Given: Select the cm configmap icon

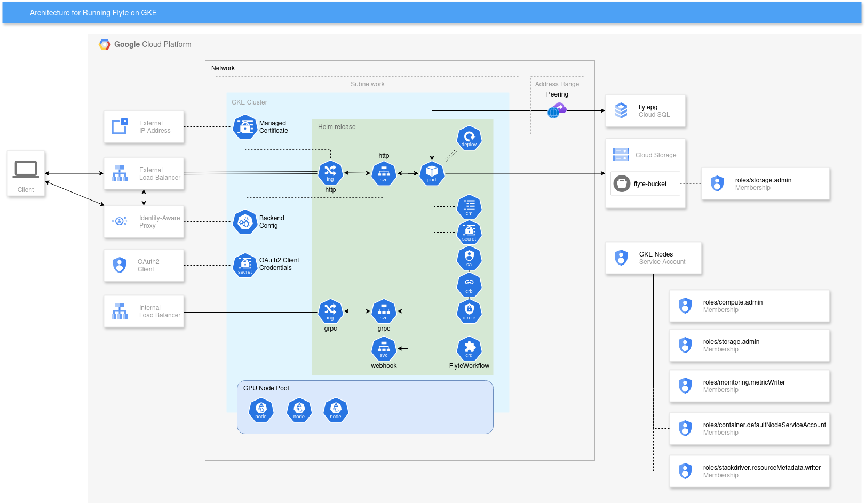Looking at the screenshot, I should 469,207.
